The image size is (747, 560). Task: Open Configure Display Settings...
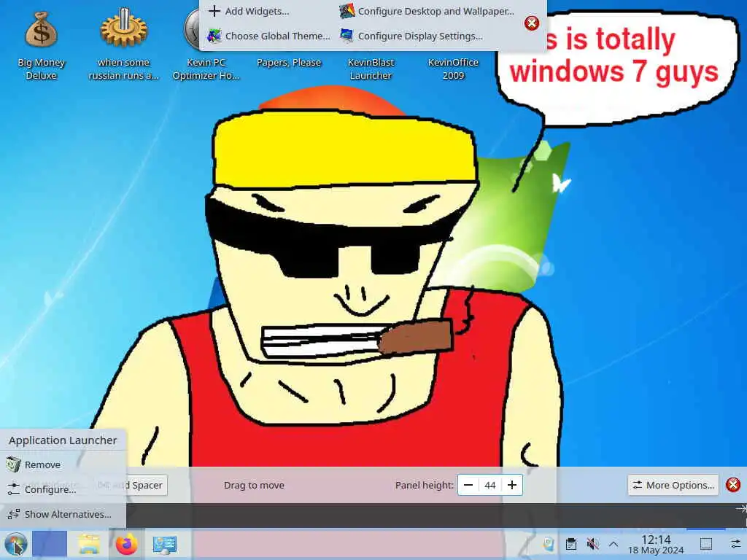411,36
